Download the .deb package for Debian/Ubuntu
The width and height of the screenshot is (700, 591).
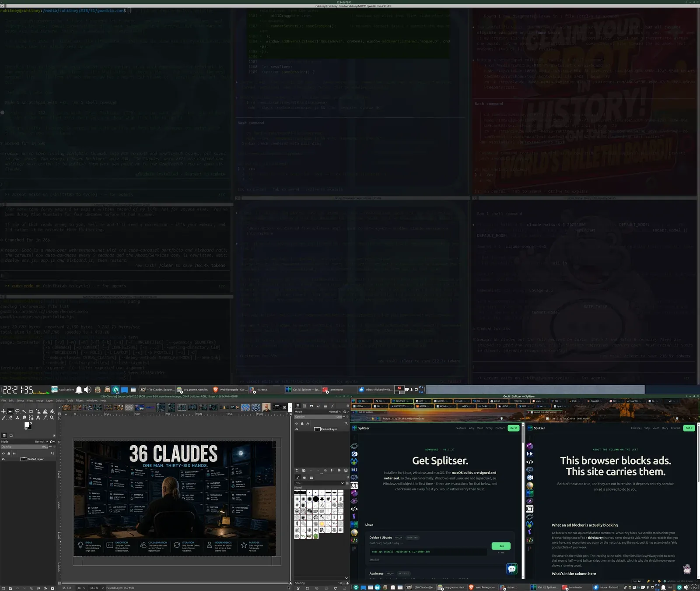[x=501, y=546]
